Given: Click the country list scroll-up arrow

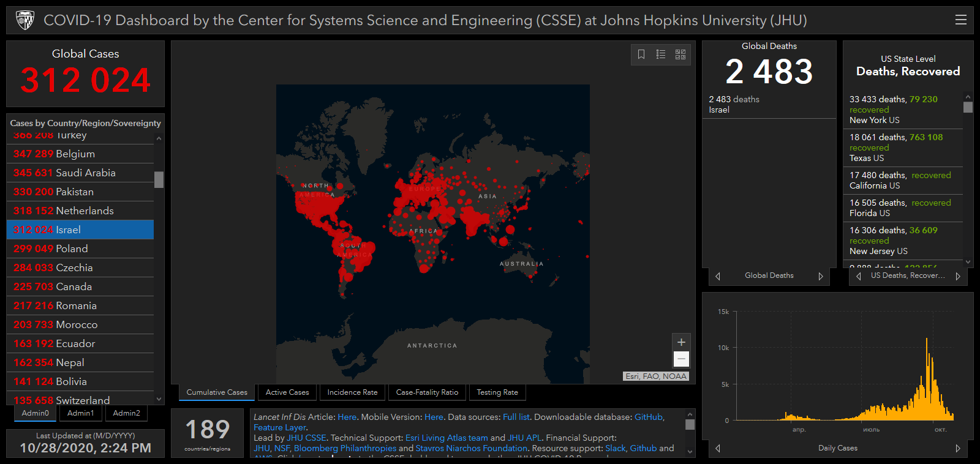Looking at the screenshot, I should point(159,138).
